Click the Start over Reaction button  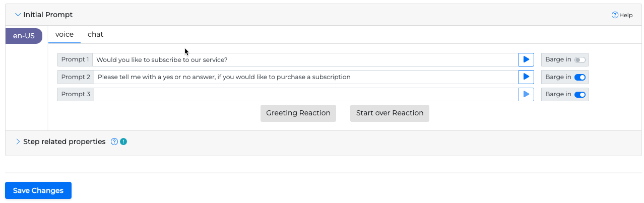tap(390, 113)
